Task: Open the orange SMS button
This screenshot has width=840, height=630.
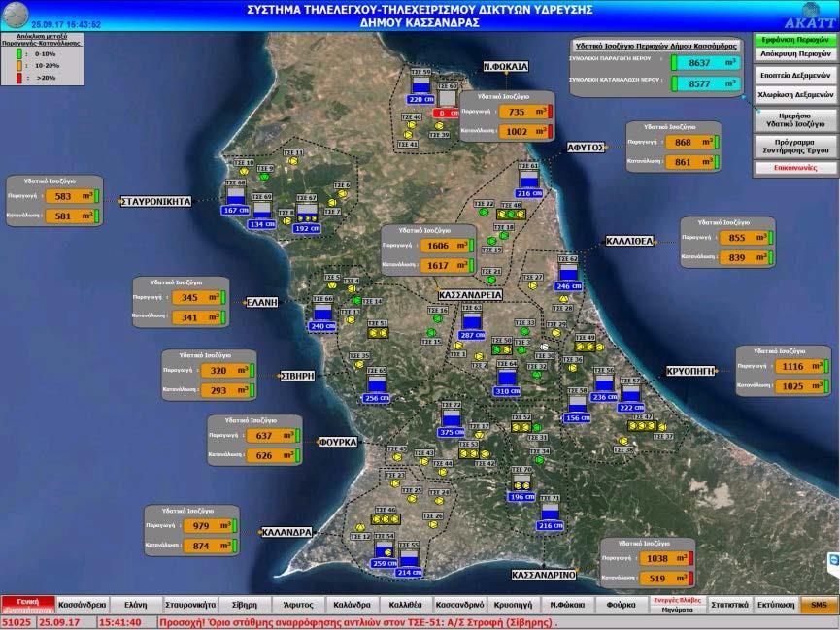Action: [x=819, y=605]
